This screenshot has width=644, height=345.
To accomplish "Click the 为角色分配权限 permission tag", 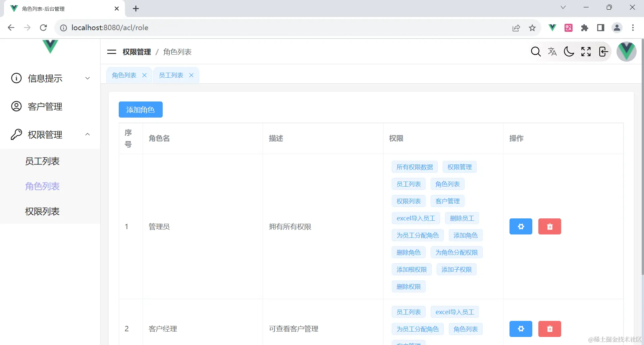I will (457, 253).
